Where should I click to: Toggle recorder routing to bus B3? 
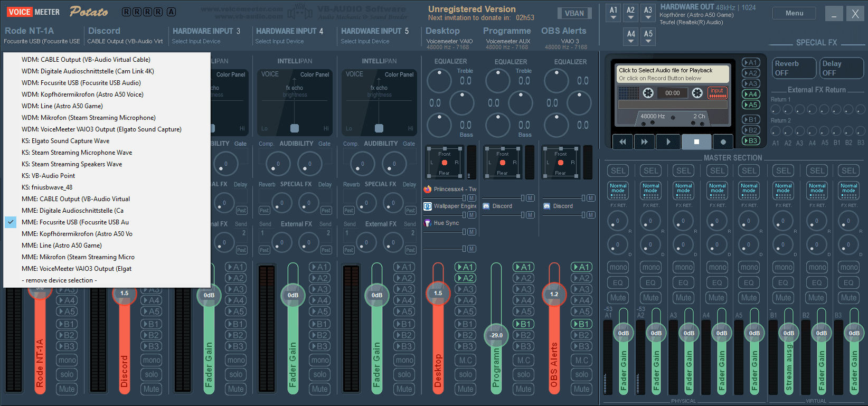click(750, 140)
